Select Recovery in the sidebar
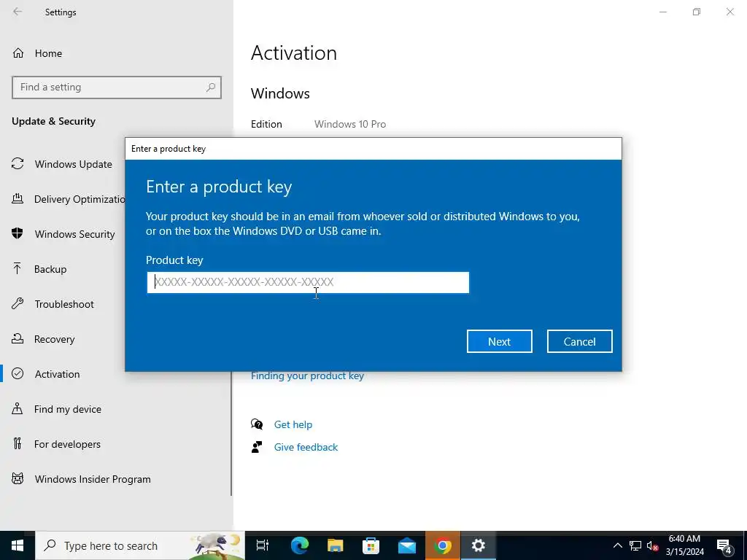747x560 pixels. pyautogui.click(x=54, y=339)
